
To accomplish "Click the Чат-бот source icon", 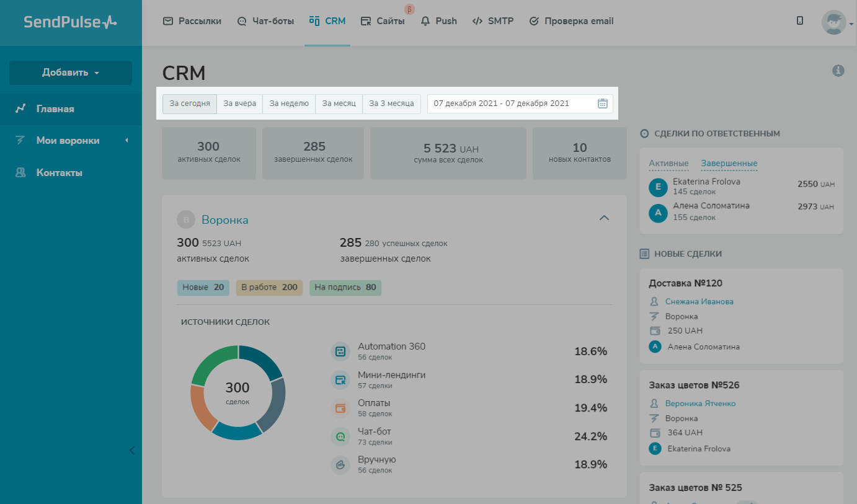I will pyautogui.click(x=340, y=436).
